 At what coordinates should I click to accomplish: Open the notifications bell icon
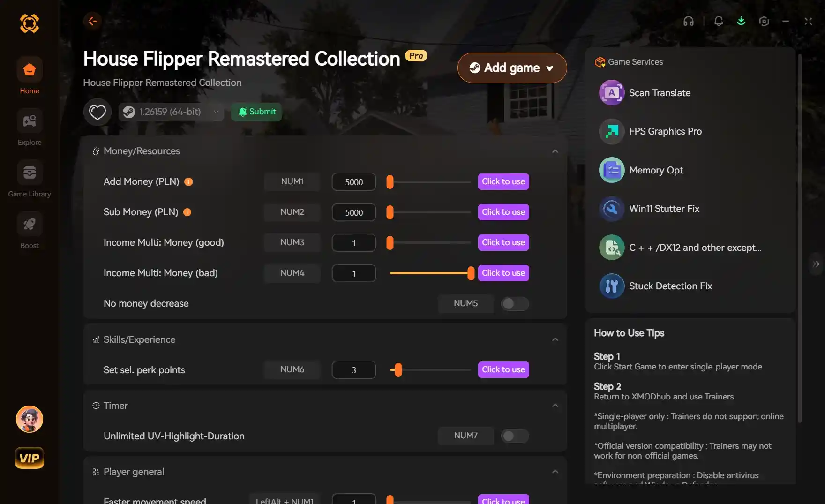pos(719,21)
